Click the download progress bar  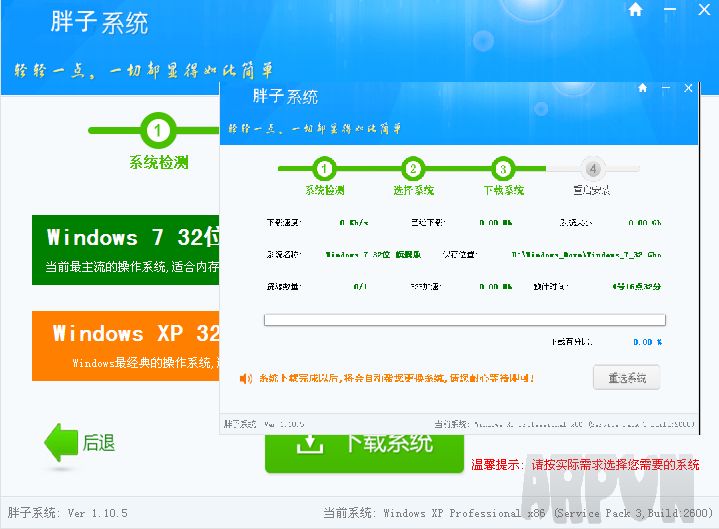coord(465,320)
